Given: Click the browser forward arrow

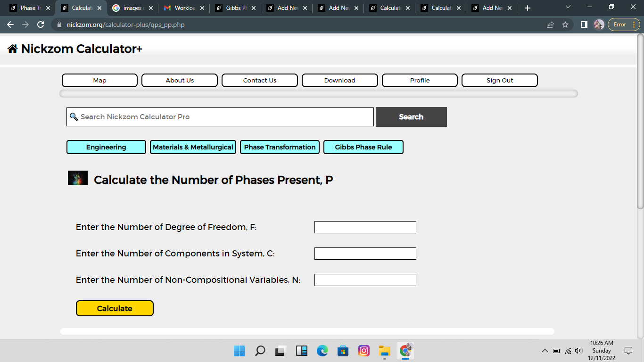Looking at the screenshot, I should click(x=25, y=25).
